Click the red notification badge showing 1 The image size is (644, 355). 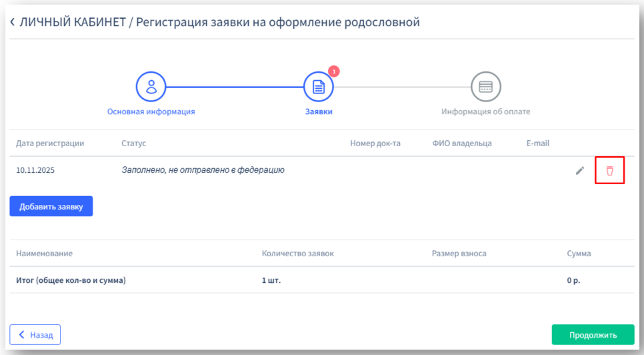pos(334,71)
